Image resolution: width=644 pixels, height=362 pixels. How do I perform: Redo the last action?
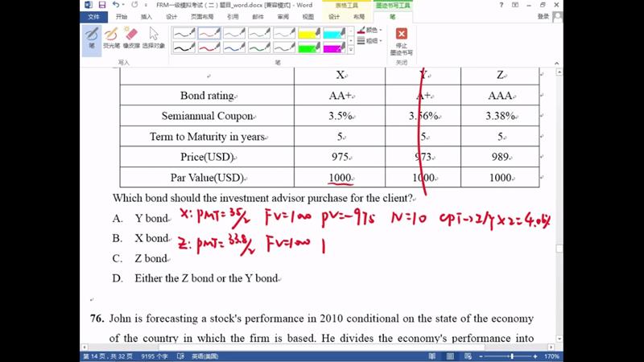tap(134, 5)
